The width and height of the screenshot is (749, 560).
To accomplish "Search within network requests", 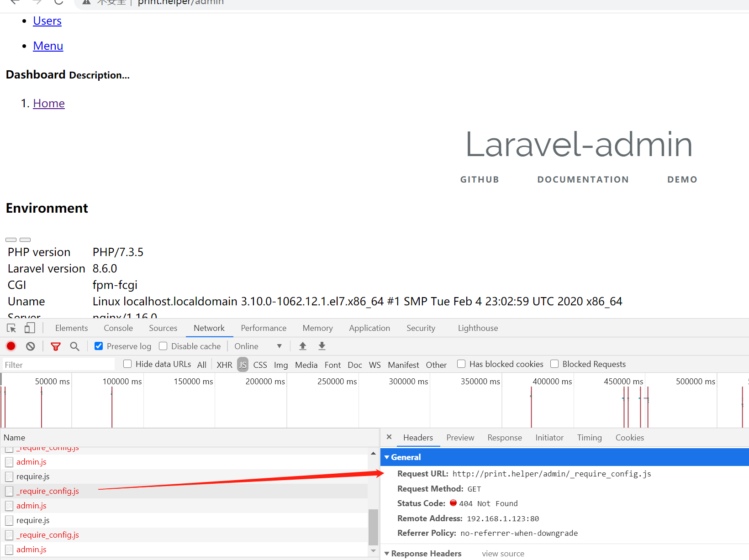I will (x=74, y=346).
